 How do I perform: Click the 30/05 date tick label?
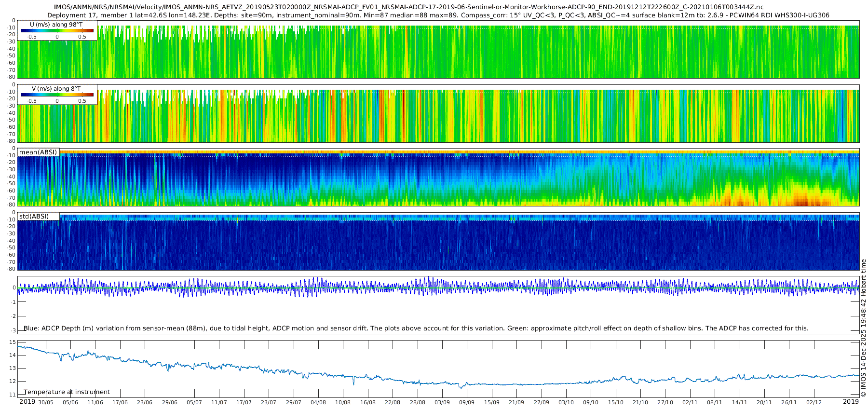click(x=46, y=402)
